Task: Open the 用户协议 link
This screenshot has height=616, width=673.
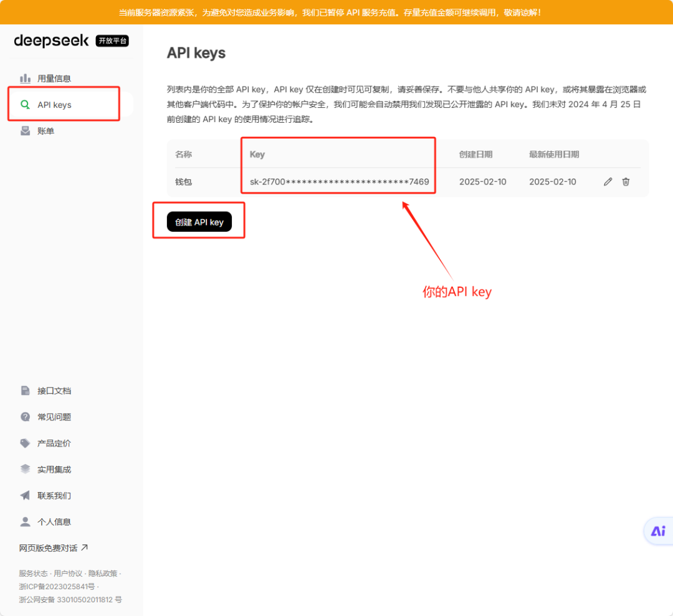Action: (x=68, y=573)
